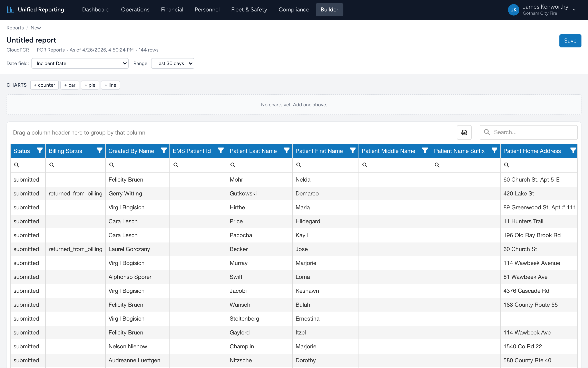Open filter for Patient Middle Name column

425,151
